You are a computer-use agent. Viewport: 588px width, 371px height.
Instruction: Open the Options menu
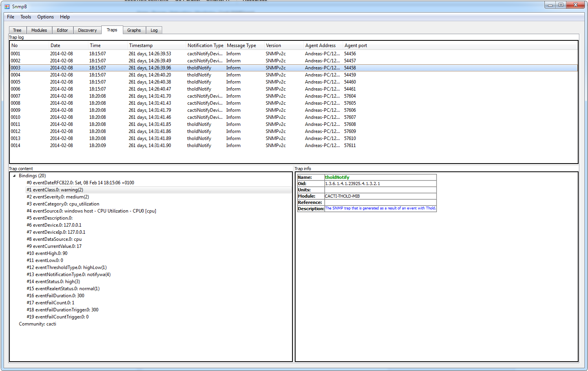pos(45,17)
